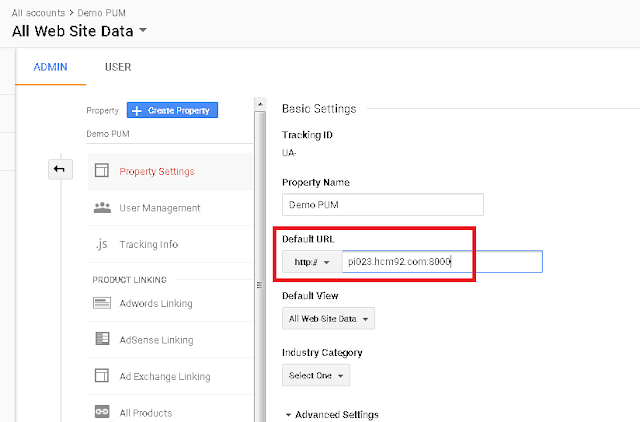
Task: Click the Create Property button
Action: pyautogui.click(x=172, y=111)
